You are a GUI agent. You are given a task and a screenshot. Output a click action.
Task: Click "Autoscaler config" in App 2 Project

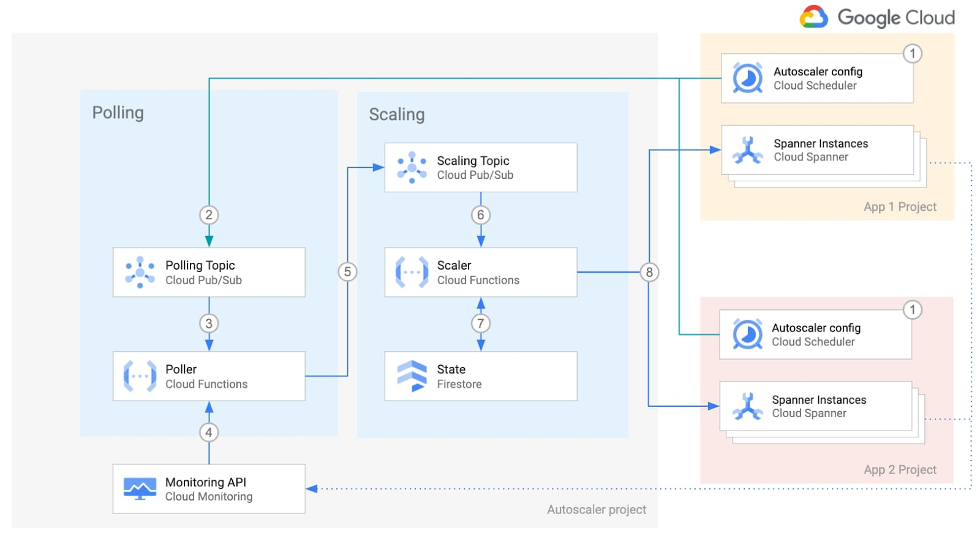(x=816, y=328)
